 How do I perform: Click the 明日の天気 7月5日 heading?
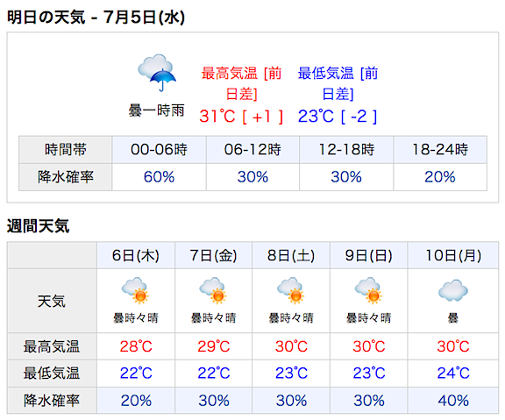click(x=96, y=17)
